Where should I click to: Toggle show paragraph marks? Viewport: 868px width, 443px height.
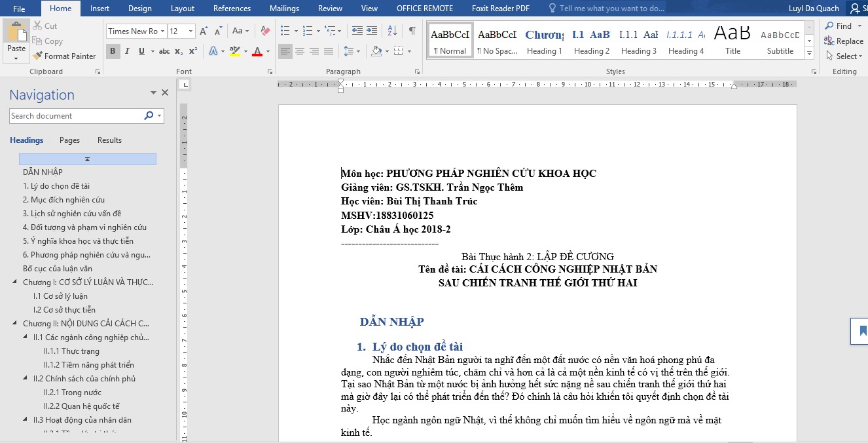tap(412, 31)
